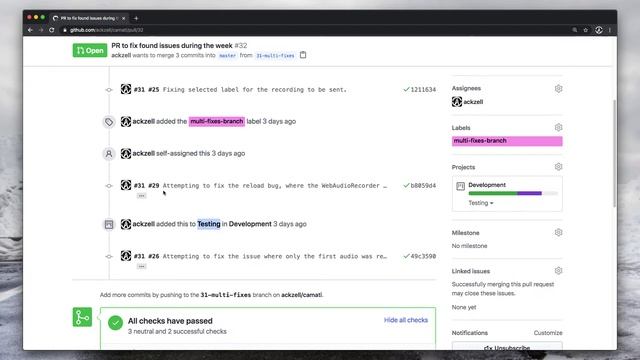Expand ellipsis under #26 commit message

[x=141, y=266]
